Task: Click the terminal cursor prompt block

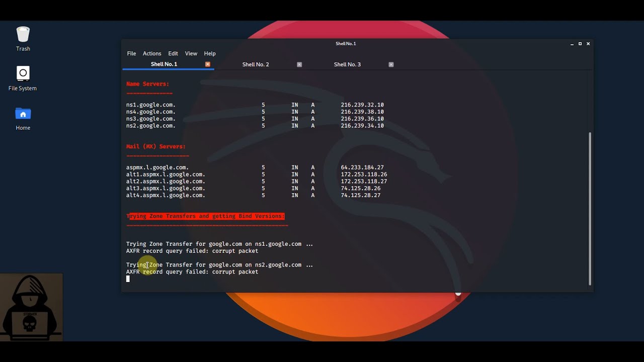Action: point(128,279)
